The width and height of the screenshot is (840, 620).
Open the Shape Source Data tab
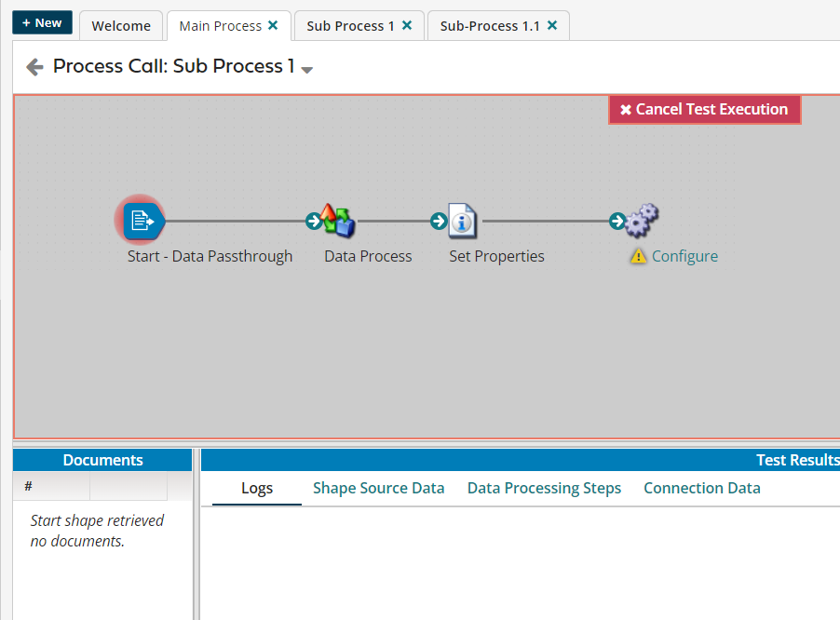click(378, 488)
